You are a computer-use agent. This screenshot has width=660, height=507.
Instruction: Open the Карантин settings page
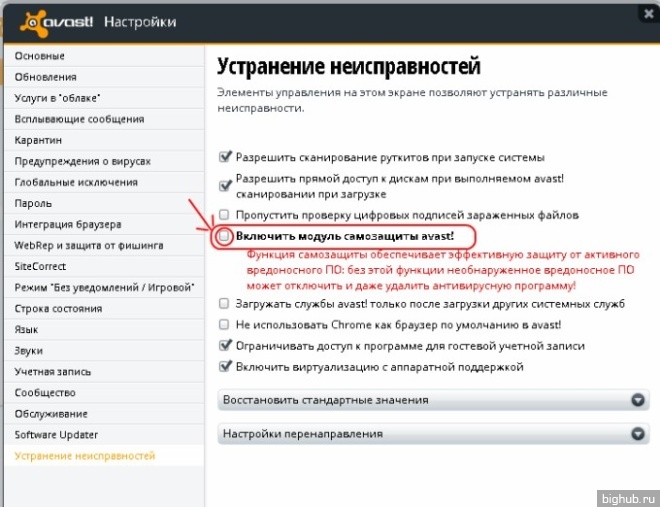point(39,140)
